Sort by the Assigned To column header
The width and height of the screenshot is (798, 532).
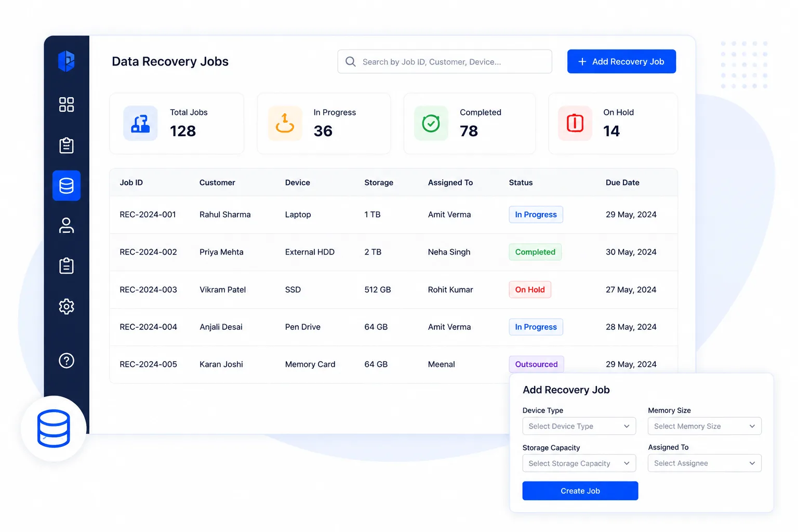pyautogui.click(x=450, y=182)
